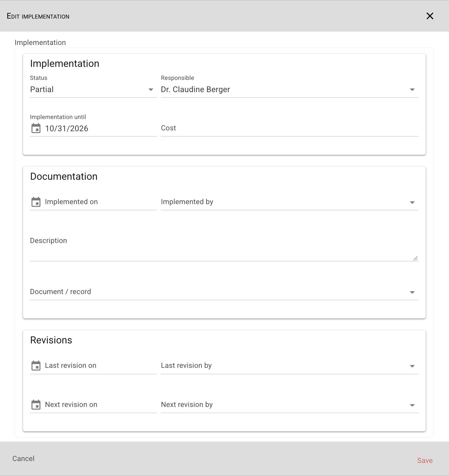449x476 pixels.
Task: Open calendar icon beside Implemented on
Action: (36, 202)
